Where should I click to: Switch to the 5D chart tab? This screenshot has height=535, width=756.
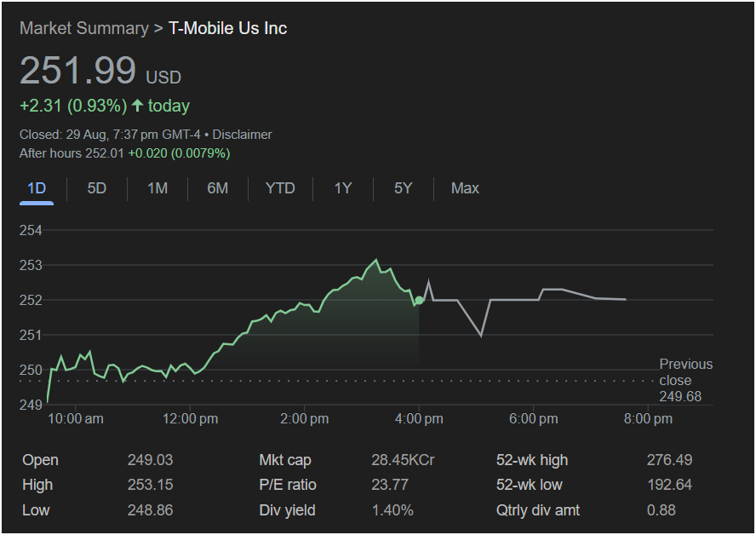[97, 188]
